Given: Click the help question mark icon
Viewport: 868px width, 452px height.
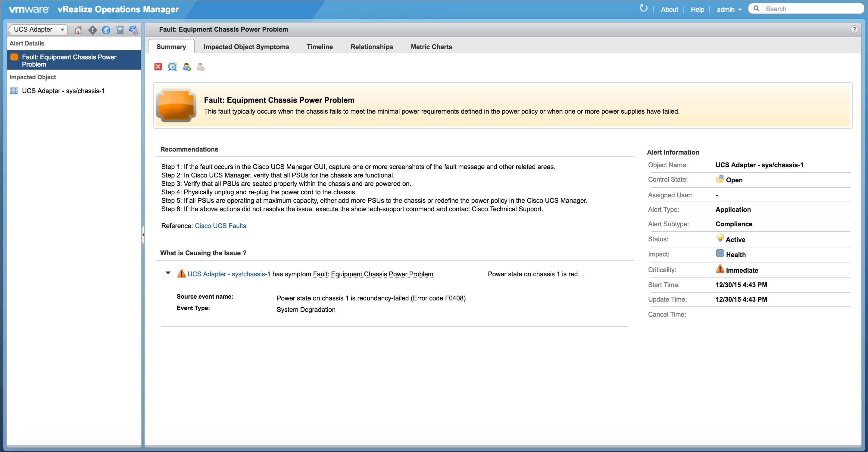Looking at the screenshot, I should pos(854,29).
